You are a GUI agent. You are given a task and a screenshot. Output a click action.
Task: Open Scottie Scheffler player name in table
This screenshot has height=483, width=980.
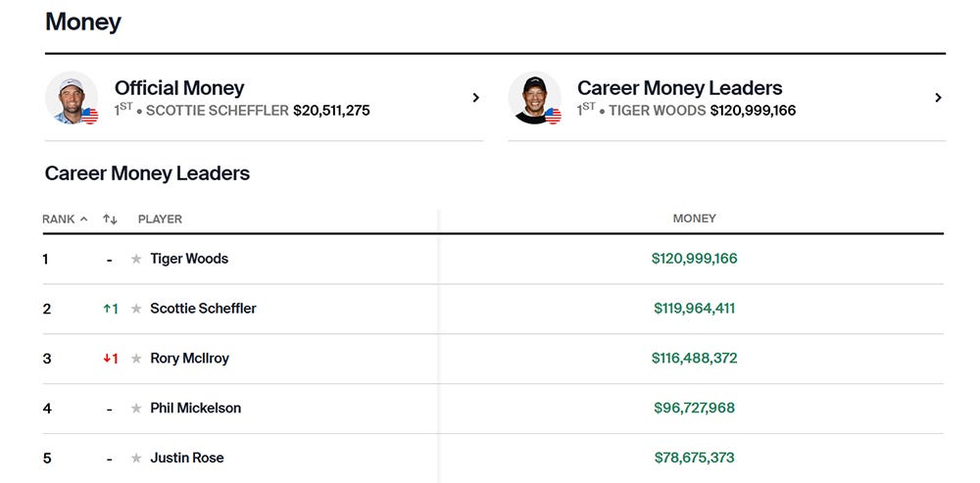click(x=203, y=309)
